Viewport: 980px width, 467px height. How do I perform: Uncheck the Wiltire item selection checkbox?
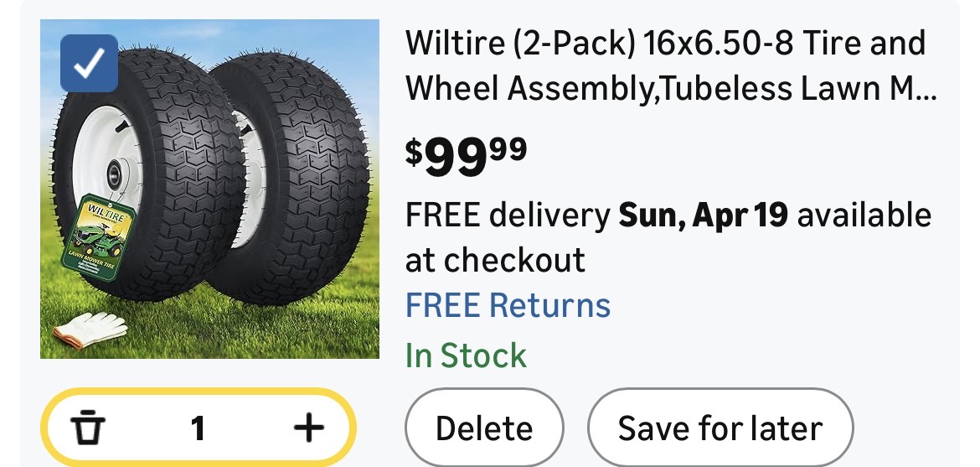[x=90, y=63]
